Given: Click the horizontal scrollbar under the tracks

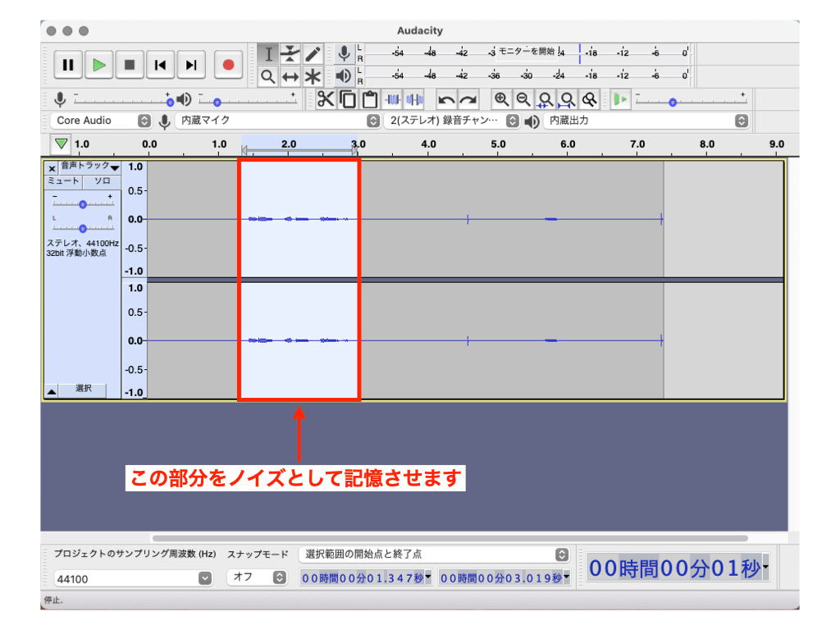Looking at the screenshot, I should coord(450,538).
